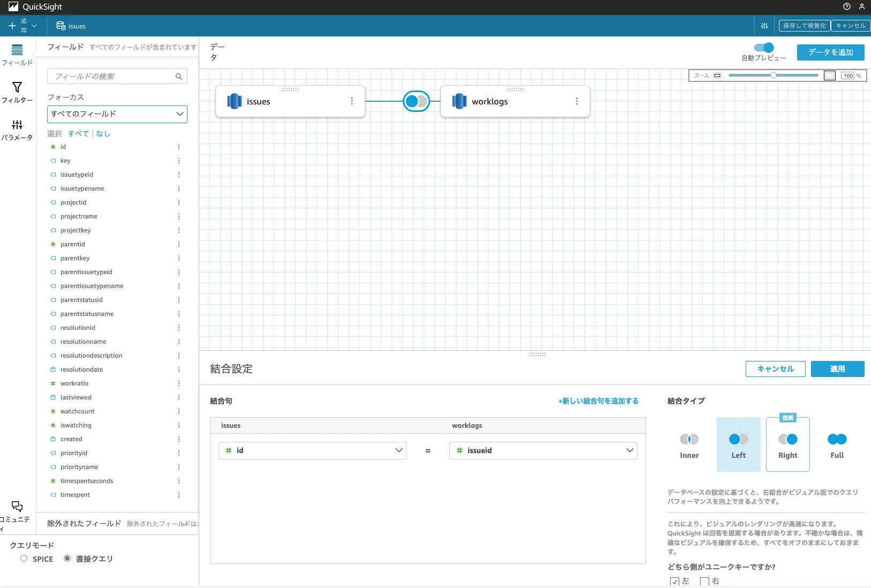This screenshot has width=871, height=588.
Task: Select the issuetypeid field row
Action: coord(117,175)
